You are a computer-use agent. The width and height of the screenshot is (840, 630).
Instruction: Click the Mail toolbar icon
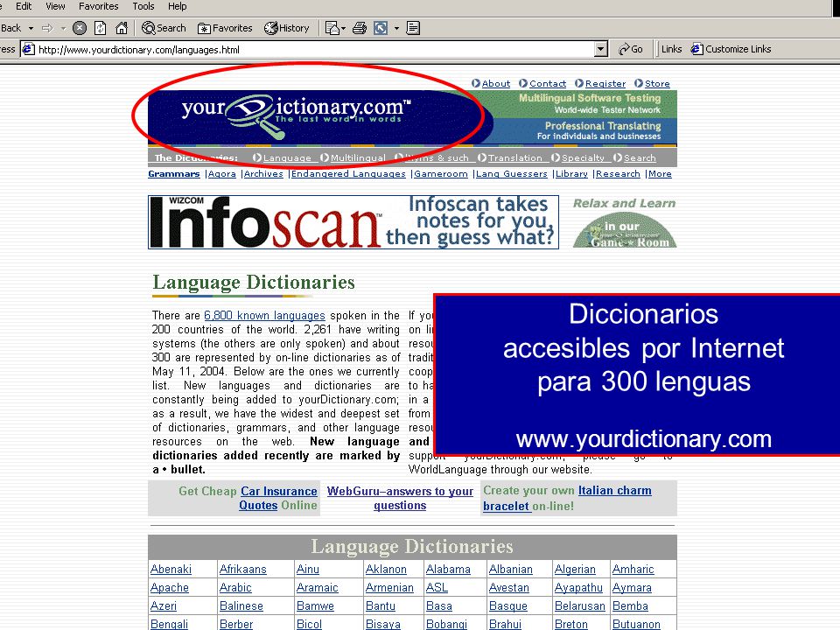pos(332,28)
